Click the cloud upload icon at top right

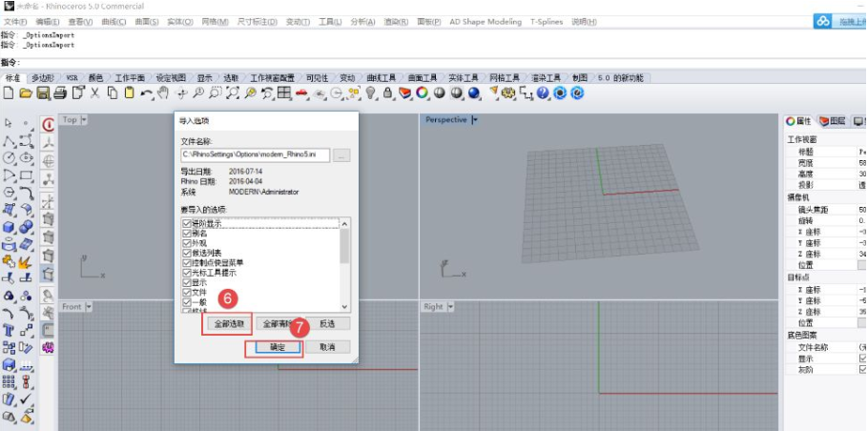(x=823, y=21)
